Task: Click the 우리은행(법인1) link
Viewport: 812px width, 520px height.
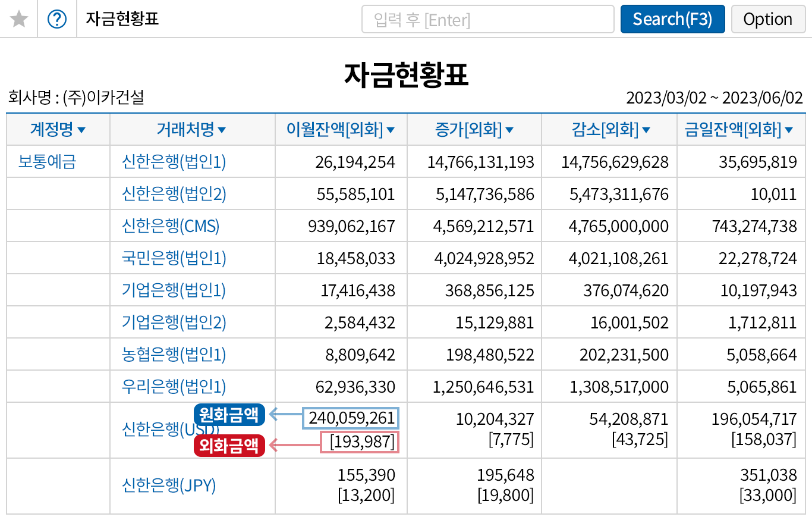Action: click(174, 387)
